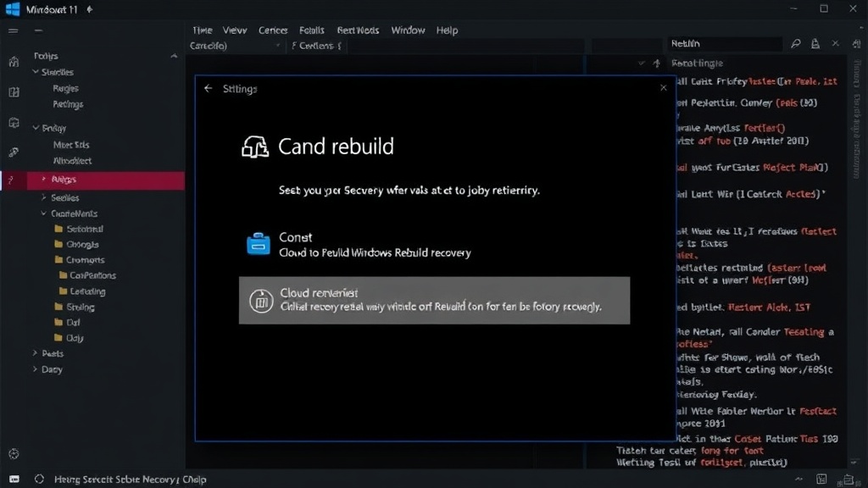The image size is (868, 488).
Task: Open the Time menu
Action: point(202,30)
